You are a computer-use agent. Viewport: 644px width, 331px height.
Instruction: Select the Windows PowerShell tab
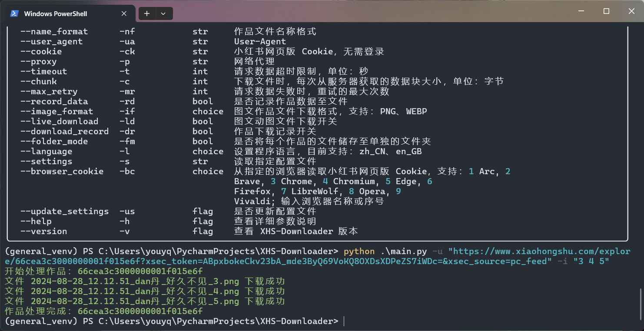click(56, 13)
